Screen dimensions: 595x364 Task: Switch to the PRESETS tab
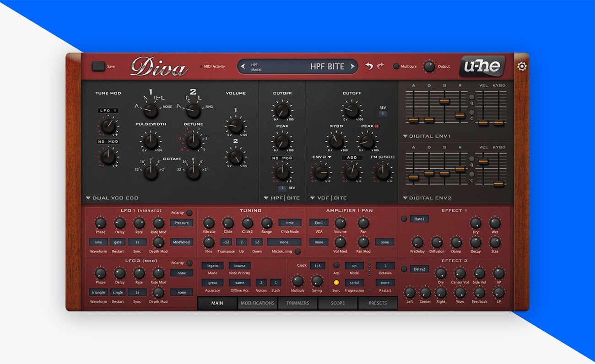[x=378, y=303]
